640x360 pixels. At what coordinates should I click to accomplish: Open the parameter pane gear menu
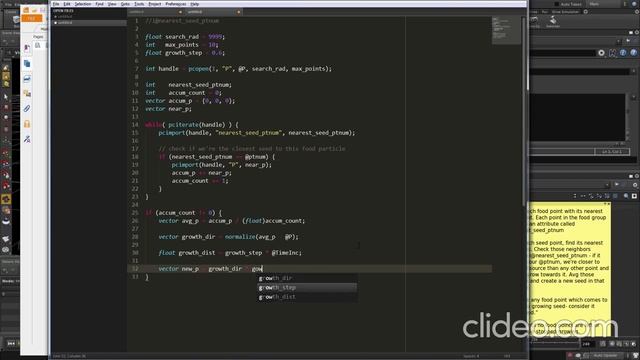(x=601, y=53)
